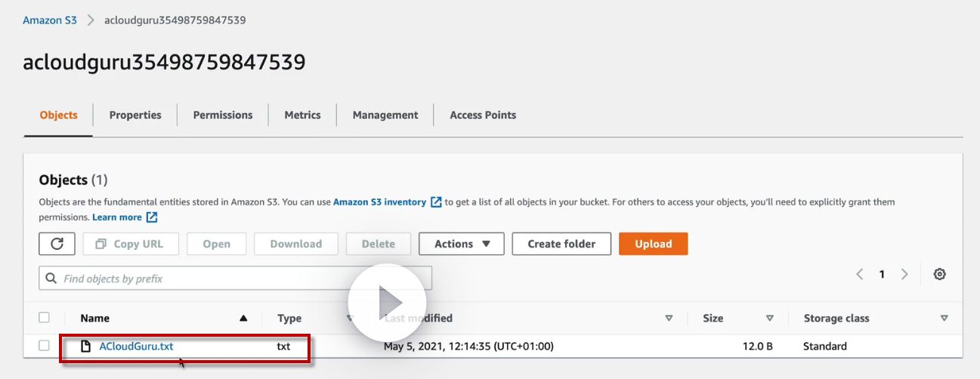This screenshot has width=980, height=379.
Task: Open the Permissions tab
Action: coord(223,116)
